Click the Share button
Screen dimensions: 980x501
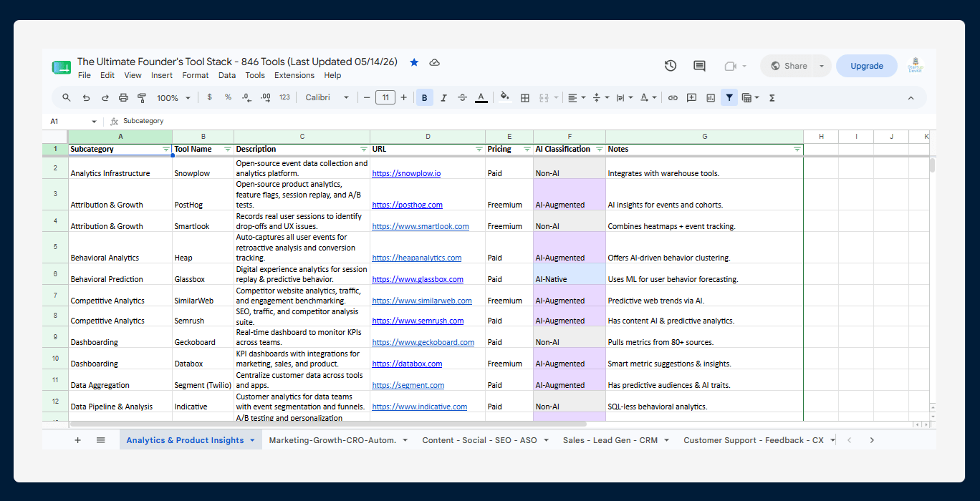point(787,66)
